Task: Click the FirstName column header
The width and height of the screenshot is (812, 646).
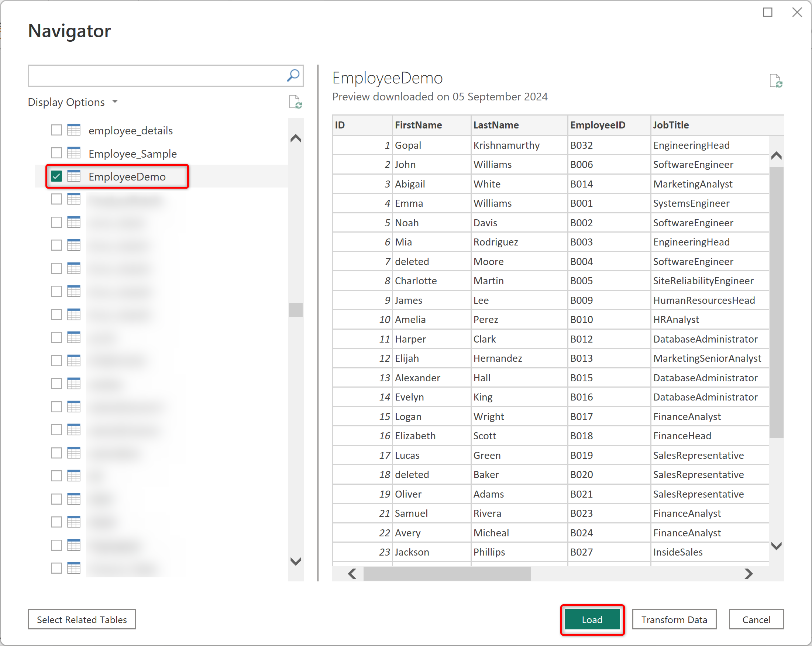Action: coord(418,125)
